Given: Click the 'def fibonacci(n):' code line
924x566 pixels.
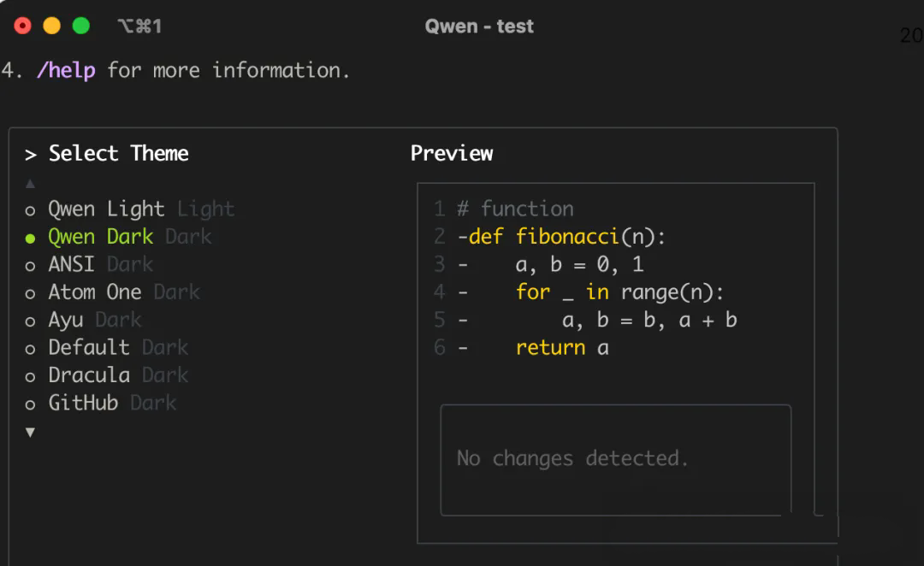Looking at the screenshot, I should (567, 237).
